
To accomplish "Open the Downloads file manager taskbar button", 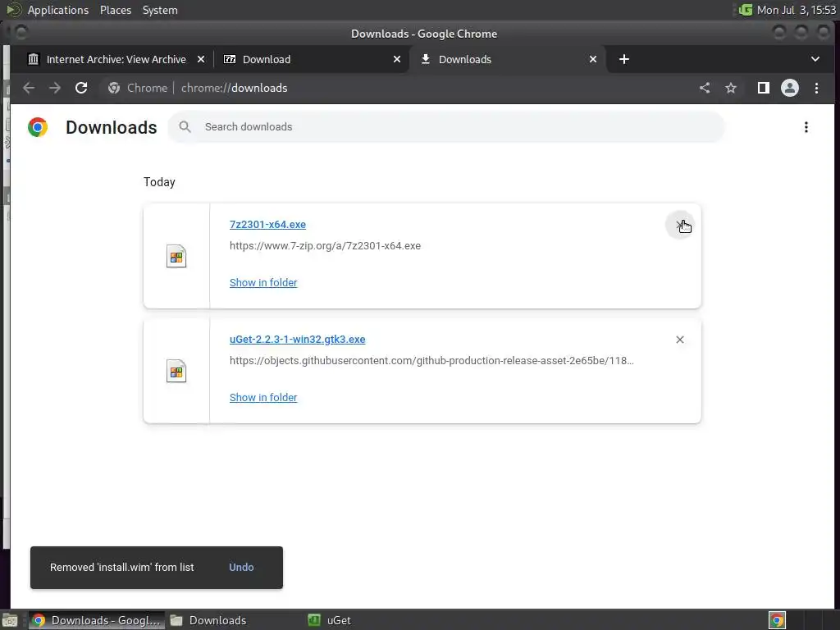I will (208, 620).
